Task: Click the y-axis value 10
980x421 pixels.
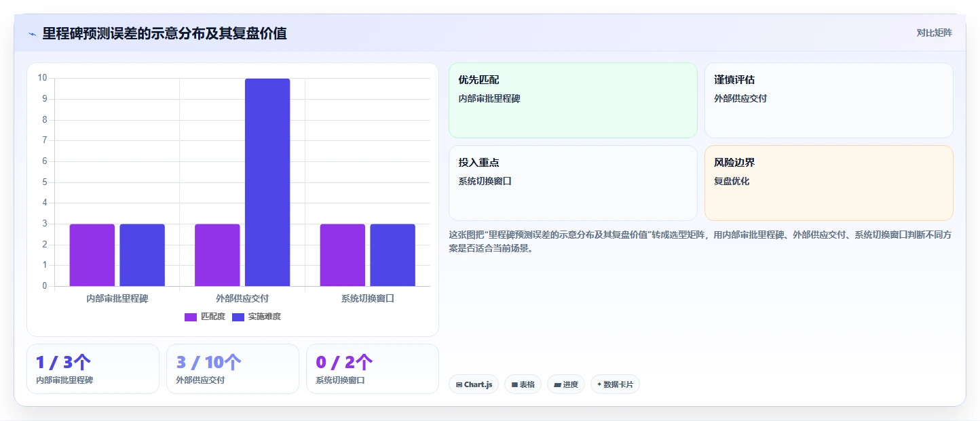Action: 42,78
